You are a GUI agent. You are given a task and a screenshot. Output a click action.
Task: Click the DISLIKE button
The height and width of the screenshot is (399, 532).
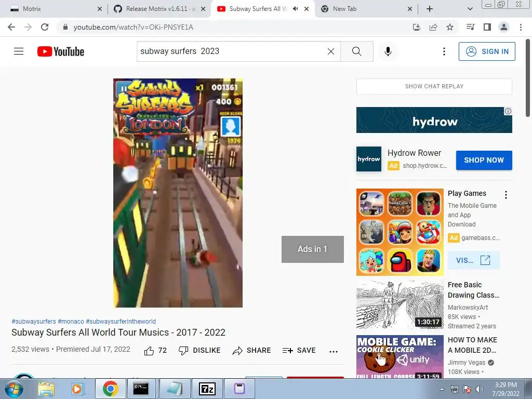[x=200, y=351]
